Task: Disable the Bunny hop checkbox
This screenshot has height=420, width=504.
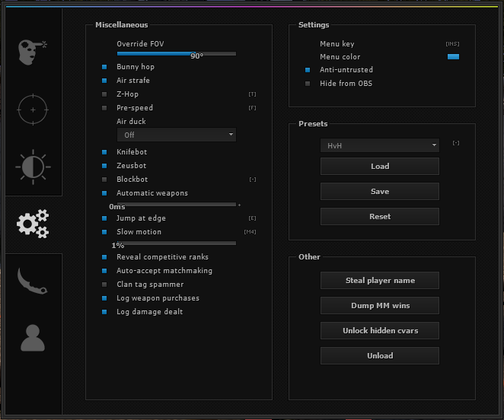Action: 104,67
